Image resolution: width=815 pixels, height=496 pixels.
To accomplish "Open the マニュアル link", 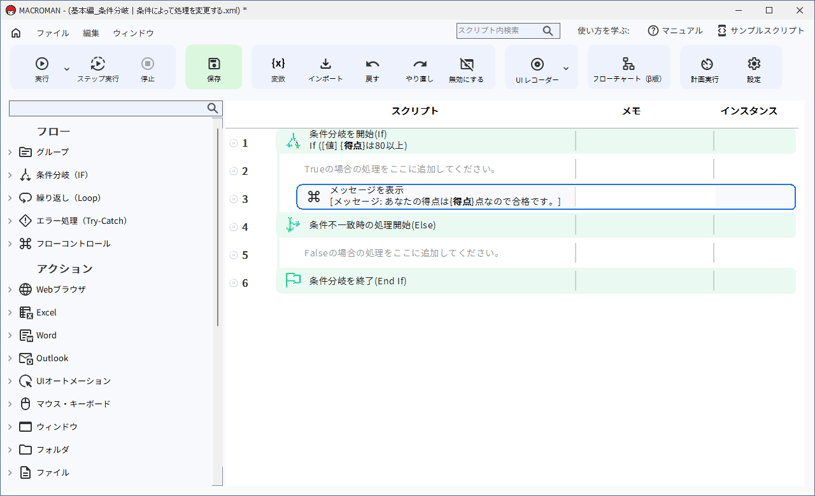I will pos(675,31).
